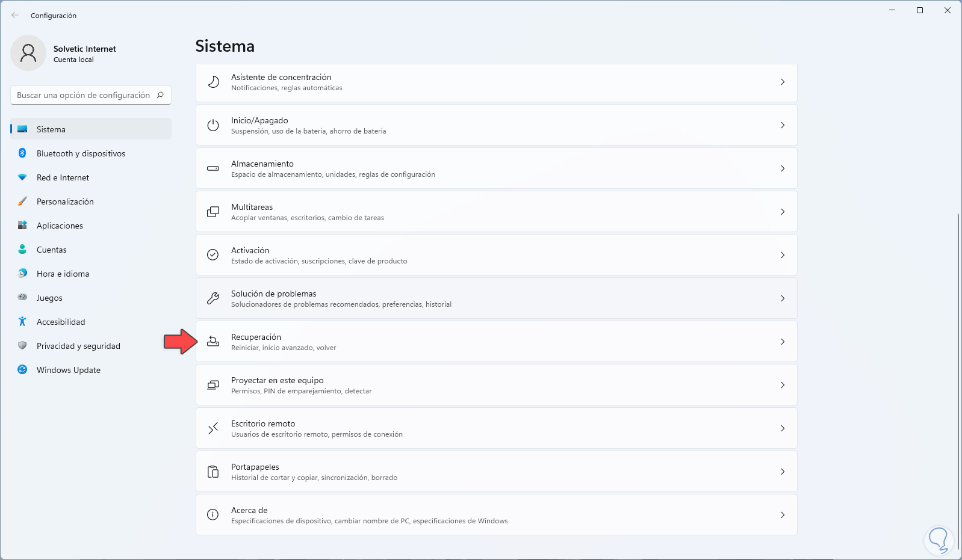Click the Solución de problemas wrench icon

[x=213, y=298]
